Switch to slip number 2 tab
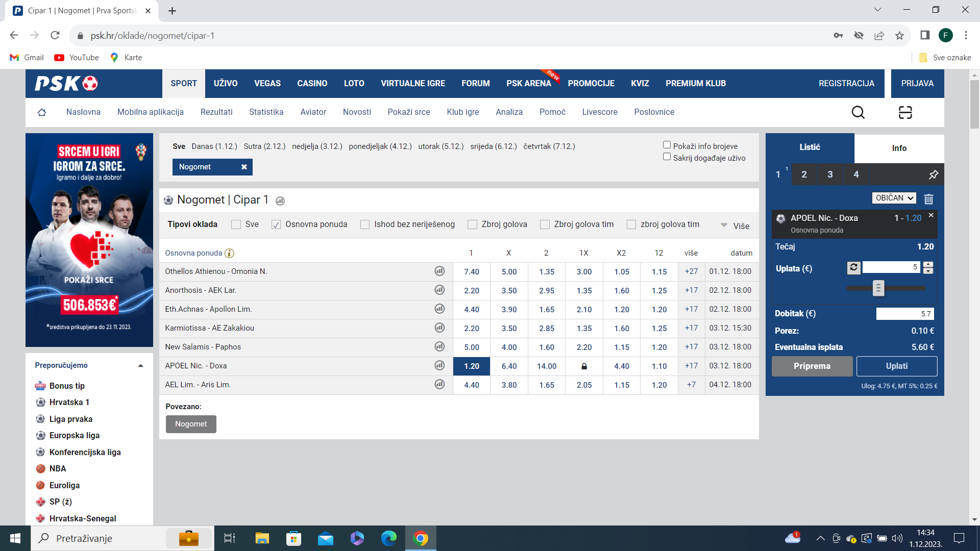The image size is (980, 551). click(x=804, y=174)
